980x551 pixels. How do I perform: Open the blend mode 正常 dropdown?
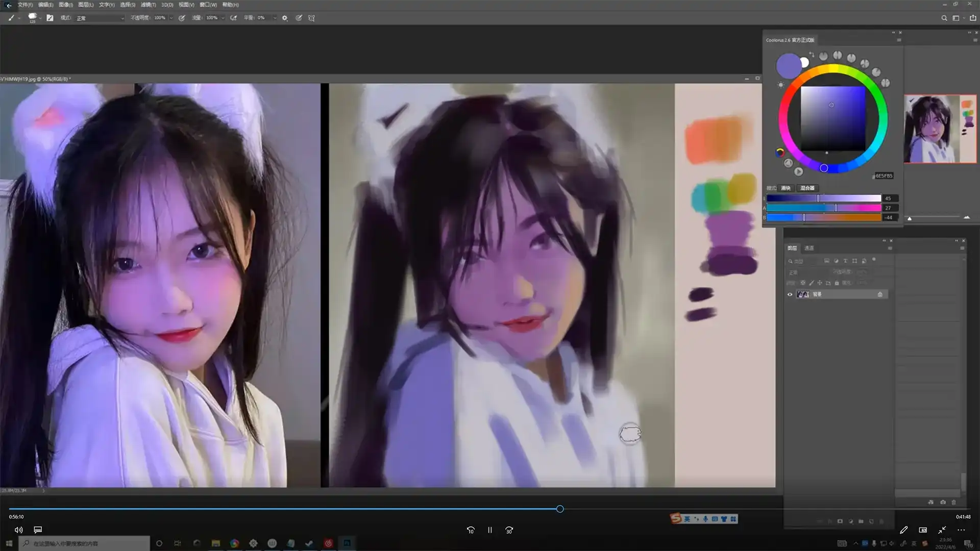(x=100, y=18)
